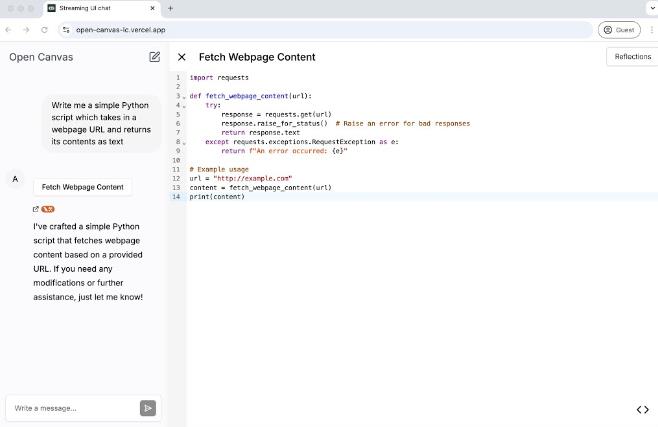The image size is (658, 427).
Task: Click the 'content = fetch_webpage_content(url)' line
Action: tap(260, 187)
